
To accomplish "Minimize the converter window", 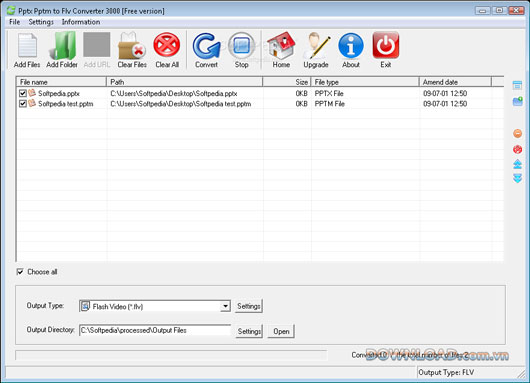I will point(482,10).
